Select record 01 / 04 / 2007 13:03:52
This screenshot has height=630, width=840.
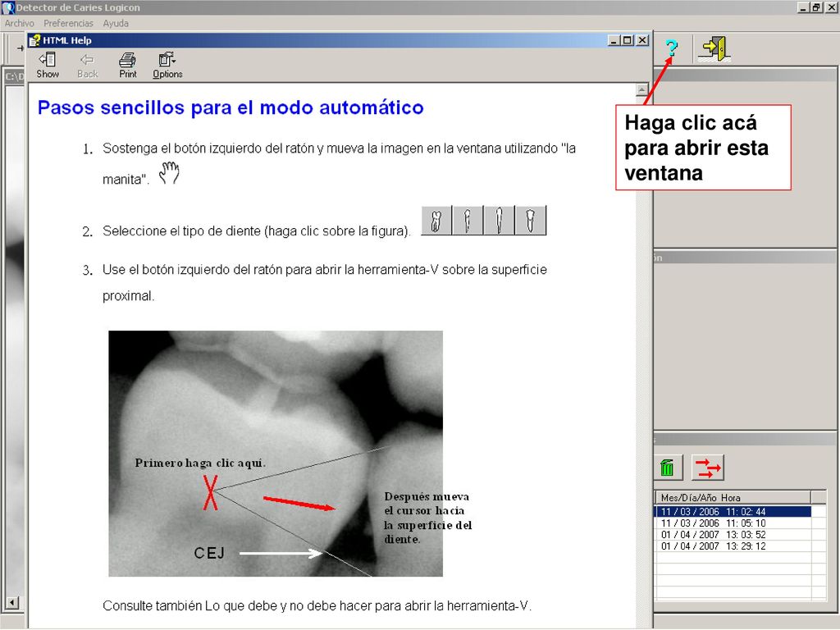point(733,535)
